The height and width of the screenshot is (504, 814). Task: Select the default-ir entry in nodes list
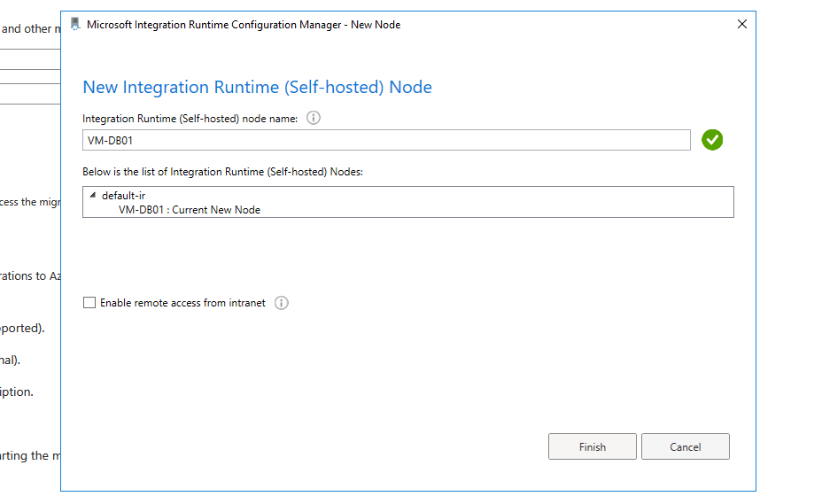pos(123,196)
